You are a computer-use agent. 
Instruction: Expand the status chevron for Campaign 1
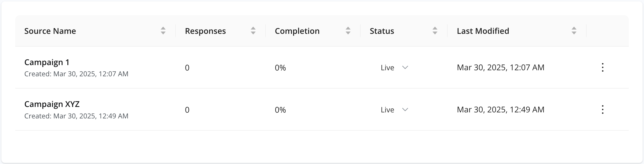[x=405, y=67]
